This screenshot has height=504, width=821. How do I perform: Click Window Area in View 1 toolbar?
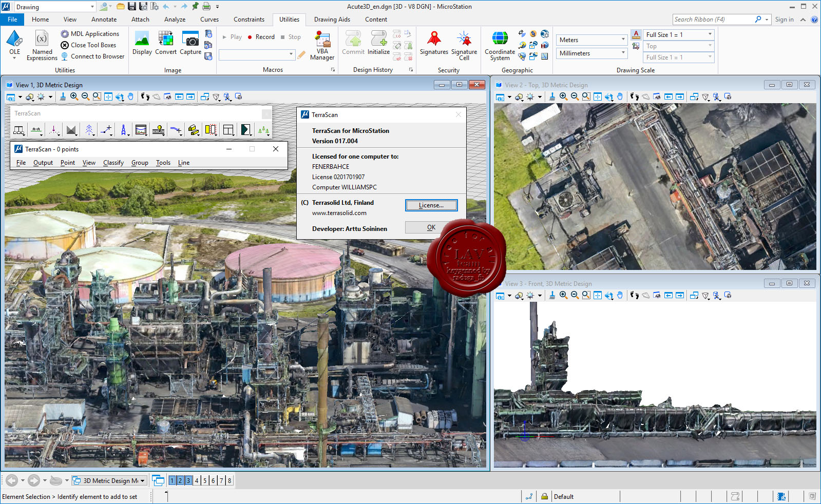point(97,96)
